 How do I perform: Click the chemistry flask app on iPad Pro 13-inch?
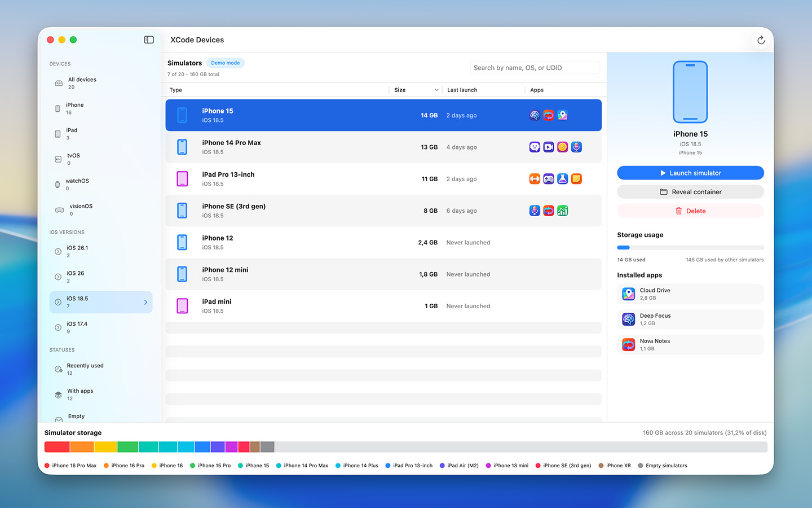(x=563, y=178)
